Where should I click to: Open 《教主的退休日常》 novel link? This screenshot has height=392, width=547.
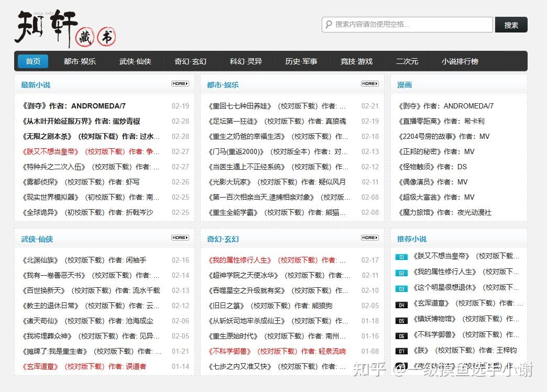click(91, 306)
